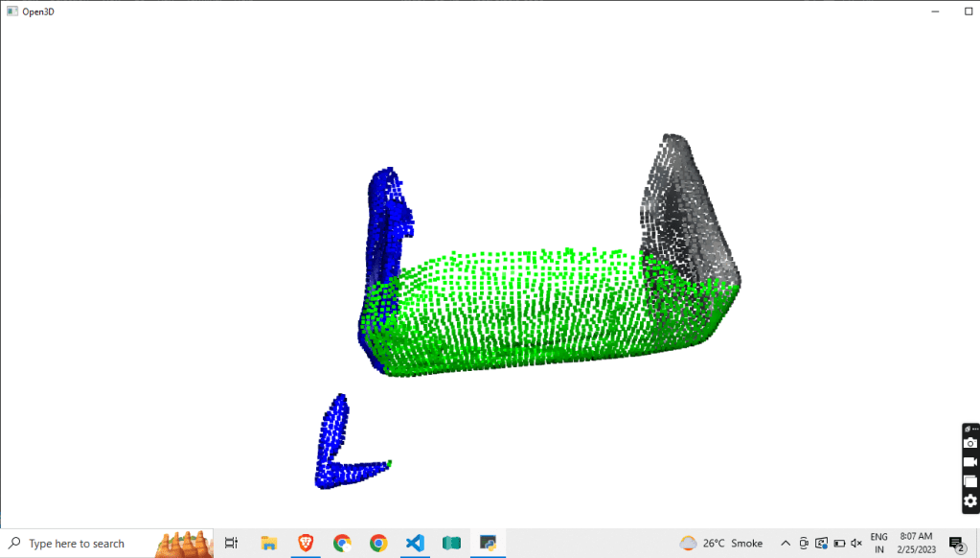Image resolution: width=980 pixels, height=558 pixels.
Task: Click the three-dot more options on capture widget
Action: (973, 429)
